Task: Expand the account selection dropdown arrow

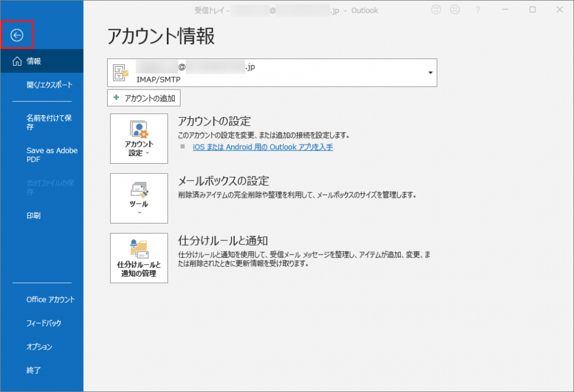Action: coord(430,73)
